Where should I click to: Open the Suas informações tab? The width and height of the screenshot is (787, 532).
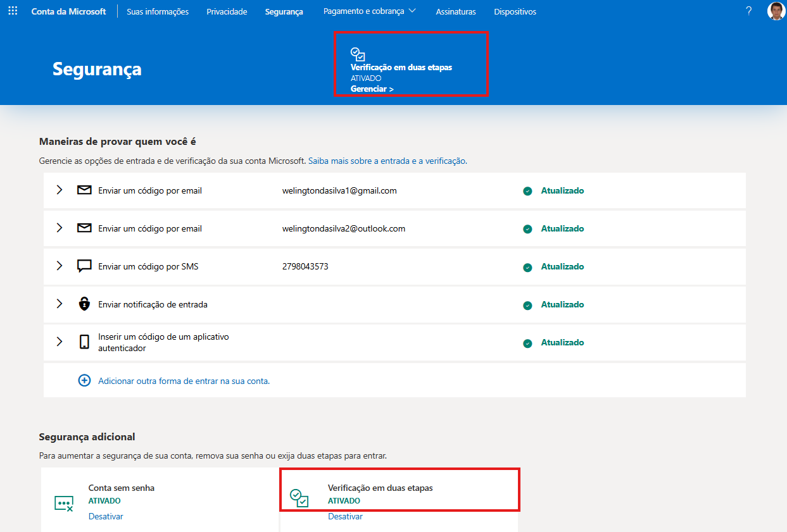(158, 11)
